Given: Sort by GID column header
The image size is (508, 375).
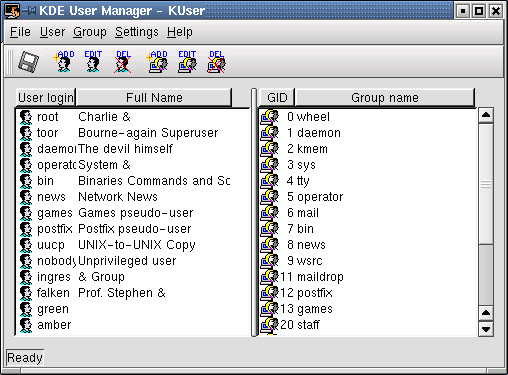Looking at the screenshot, I should tap(277, 98).
